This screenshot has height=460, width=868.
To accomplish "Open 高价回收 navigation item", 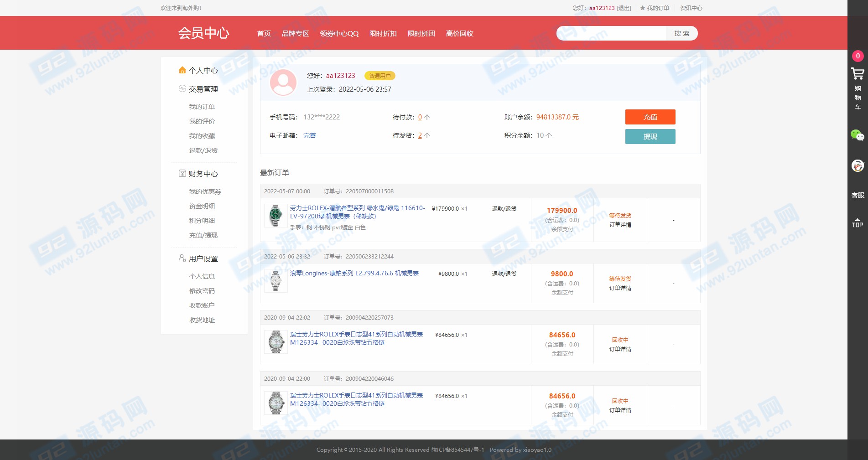I will pyautogui.click(x=460, y=33).
